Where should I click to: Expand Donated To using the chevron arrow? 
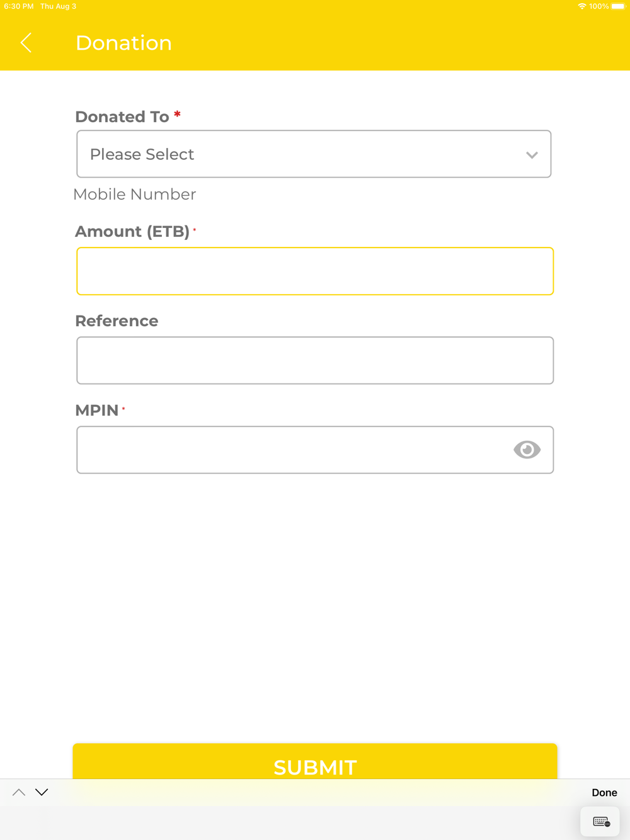tap(532, 155)
